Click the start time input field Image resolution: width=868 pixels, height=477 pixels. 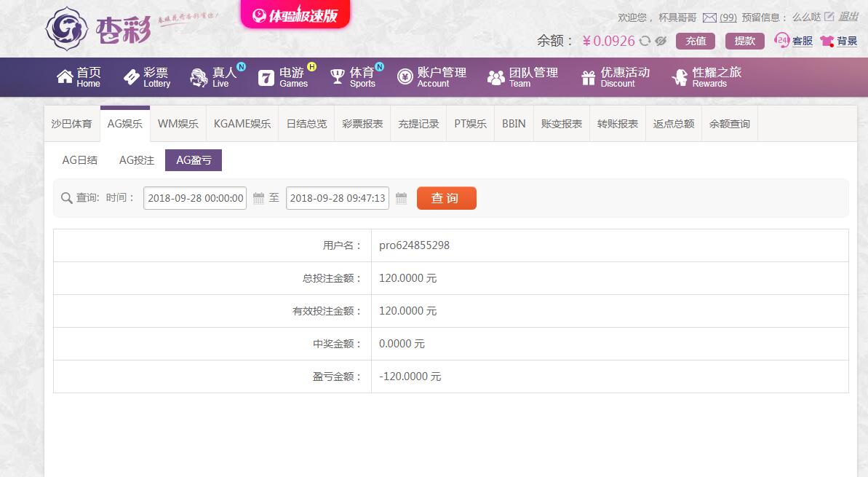point(195,198)
